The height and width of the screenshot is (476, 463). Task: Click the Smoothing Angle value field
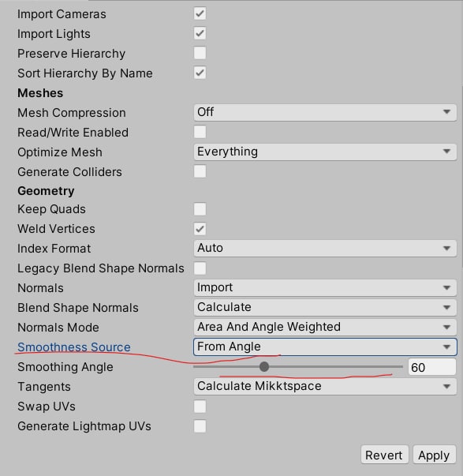coord(431,367)
